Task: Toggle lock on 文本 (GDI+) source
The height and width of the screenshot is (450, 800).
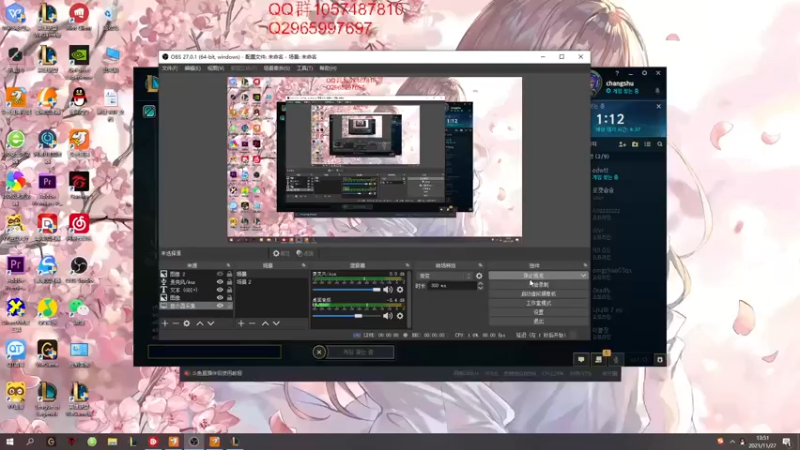Action: click(229, 290)
